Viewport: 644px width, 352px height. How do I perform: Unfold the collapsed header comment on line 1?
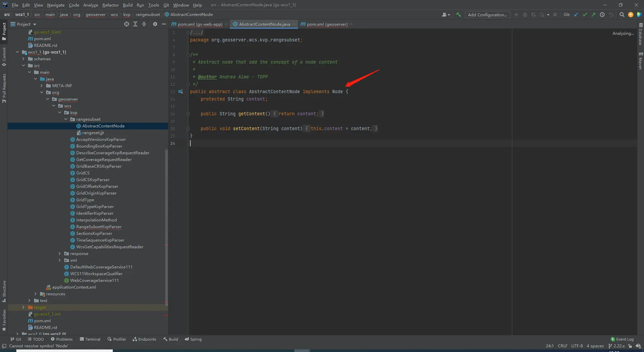click(188, 33)
